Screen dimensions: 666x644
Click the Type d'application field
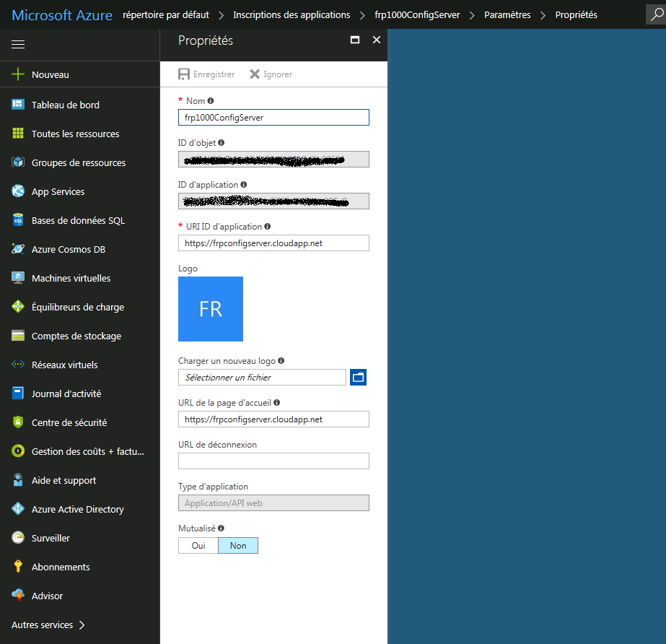tap(273, 503)
